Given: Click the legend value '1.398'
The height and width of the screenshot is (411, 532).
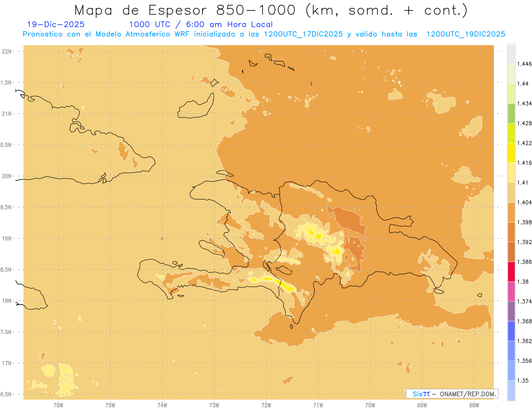Looking at the screenshot, I should [525, 223].
